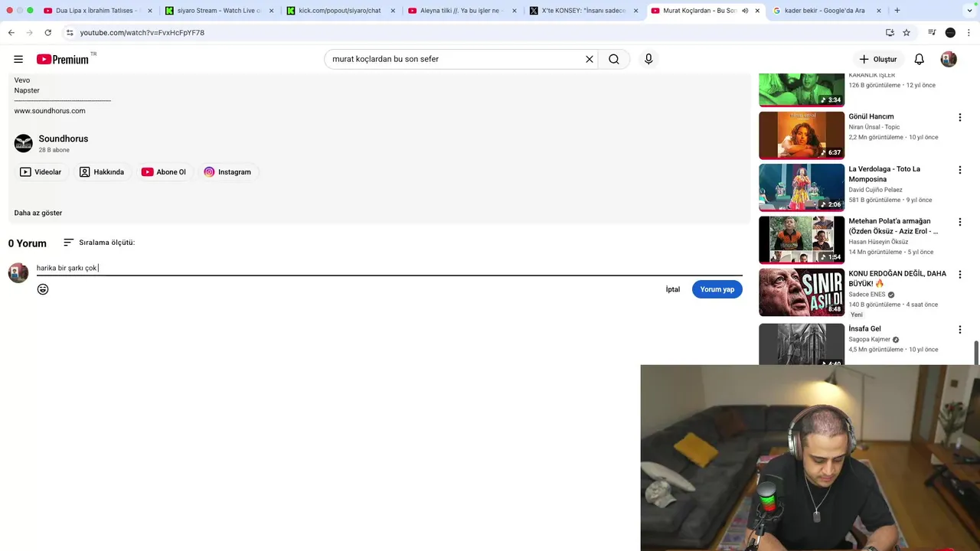Switch to siyaro Stream Kick tab
The width and height of the screenshot is (980, 551).
219,11
